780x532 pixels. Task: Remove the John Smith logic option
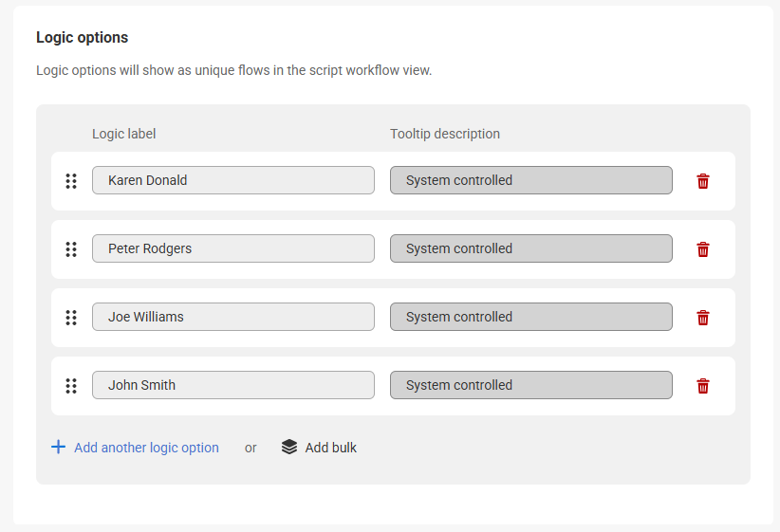coord(703,386)
